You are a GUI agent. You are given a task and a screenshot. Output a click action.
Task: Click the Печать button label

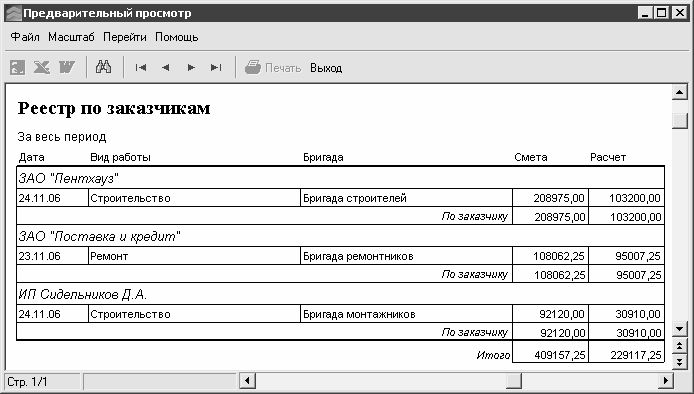[x=283, y=68]
